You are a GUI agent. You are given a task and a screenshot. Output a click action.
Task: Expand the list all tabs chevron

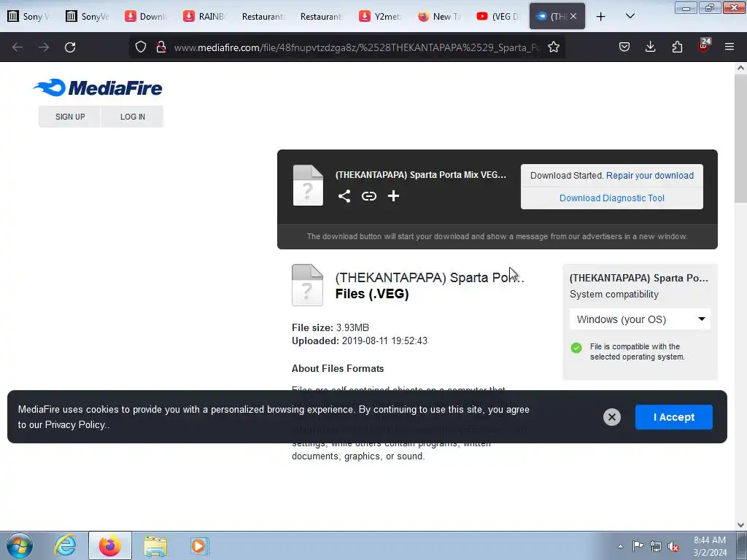click(630, 17)
